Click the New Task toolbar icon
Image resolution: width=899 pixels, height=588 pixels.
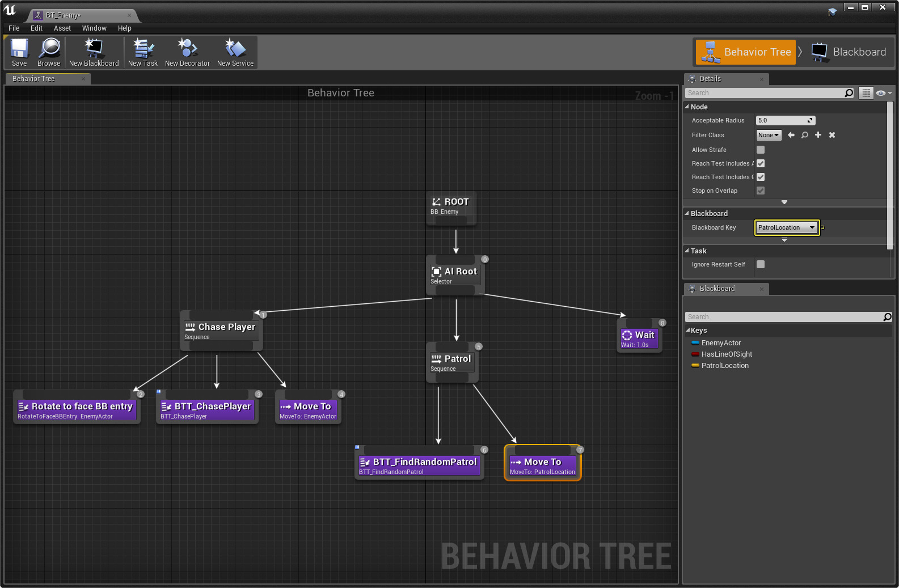point(143,52)
